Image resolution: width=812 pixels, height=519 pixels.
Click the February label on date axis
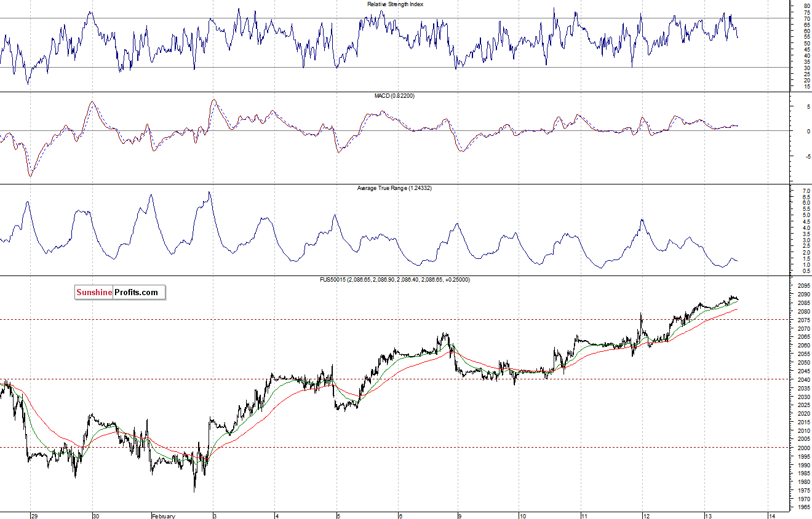[x=163, y=516]
